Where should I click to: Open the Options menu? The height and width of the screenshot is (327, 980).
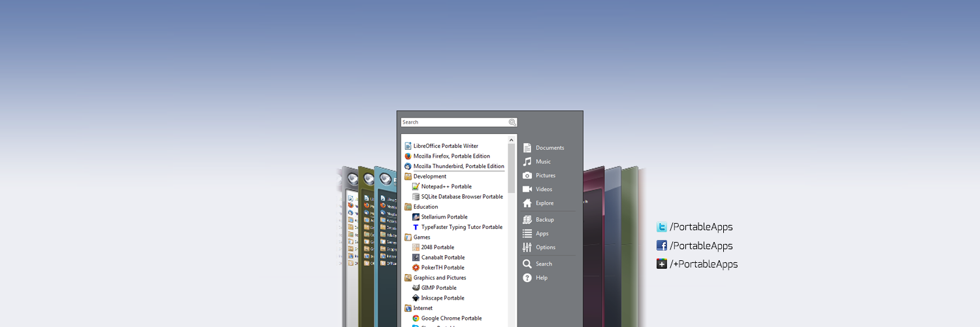539,247
